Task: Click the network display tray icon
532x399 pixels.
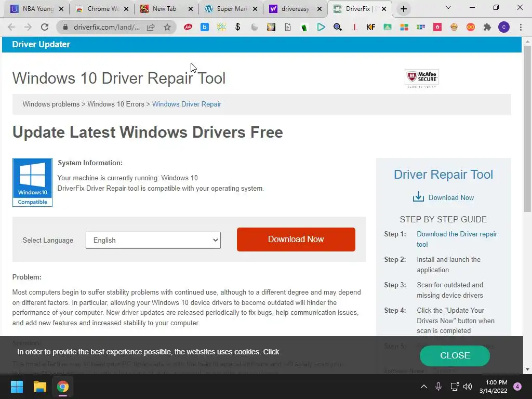Action: click(x=455, y=387)
